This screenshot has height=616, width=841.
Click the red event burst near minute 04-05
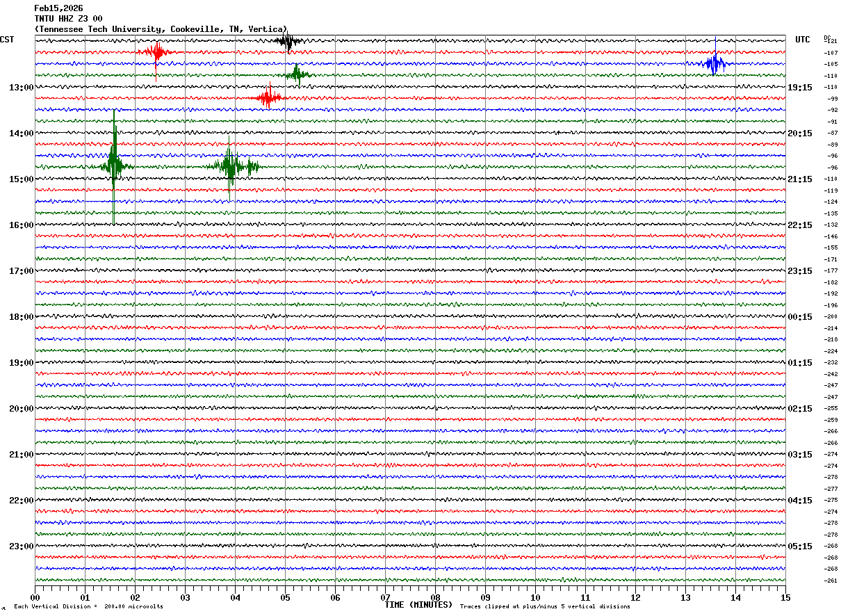pyautogui.click(x=268, y=97)
